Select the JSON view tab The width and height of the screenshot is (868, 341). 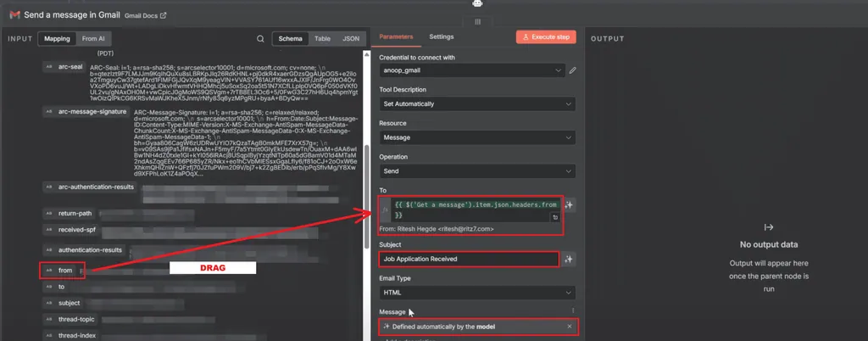(351, 39)
